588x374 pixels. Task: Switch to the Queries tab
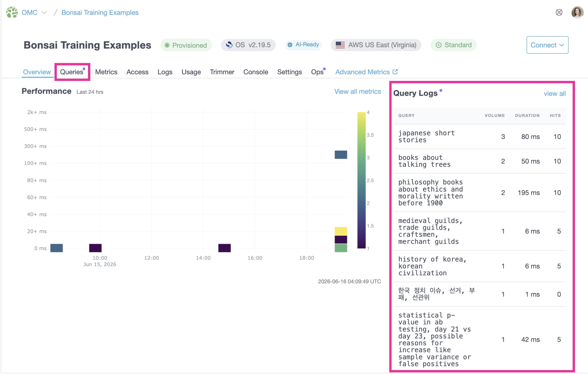click(72, 72)
